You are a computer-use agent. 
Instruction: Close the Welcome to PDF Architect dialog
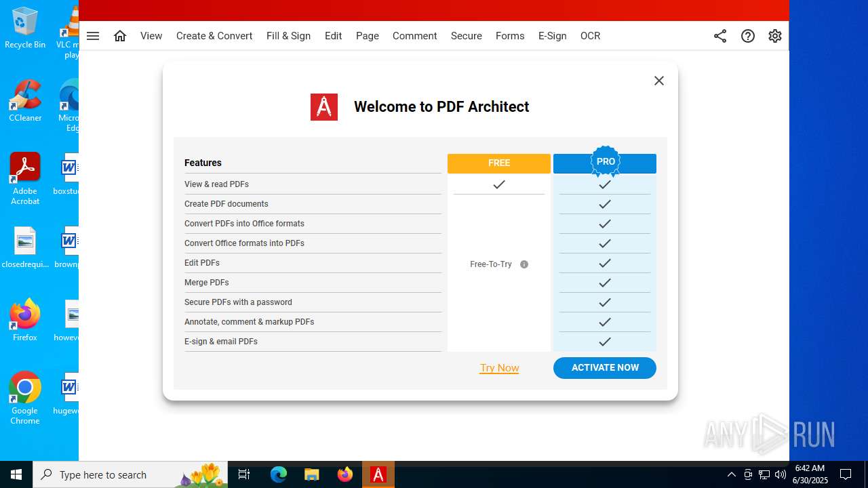point(659,81)
